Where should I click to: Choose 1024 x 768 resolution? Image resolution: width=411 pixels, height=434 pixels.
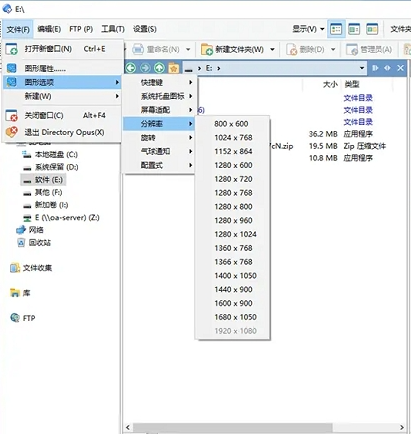232,137
